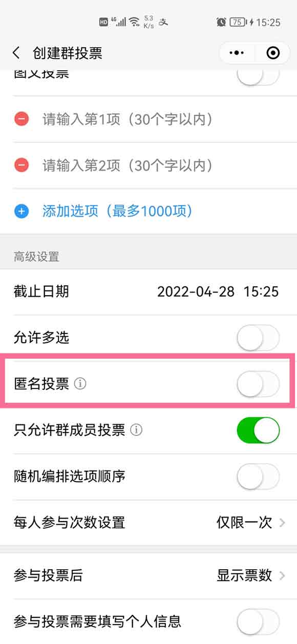This screenshot has width=297, height=644.
Task: Open the three-dot more options menu
Action: (237, 52)
